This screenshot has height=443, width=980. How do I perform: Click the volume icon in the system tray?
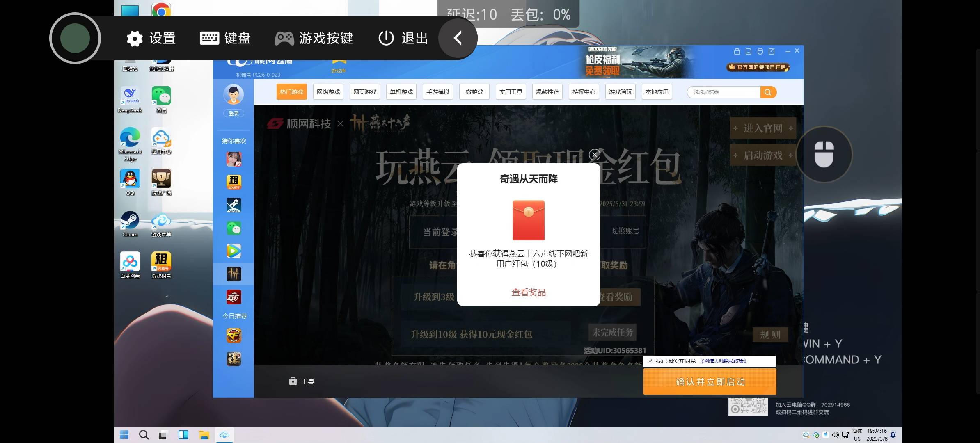click(x=835, y=435)
